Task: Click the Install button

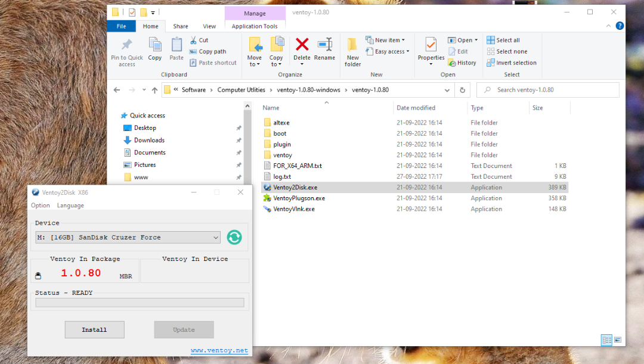Action: [94, 329]
